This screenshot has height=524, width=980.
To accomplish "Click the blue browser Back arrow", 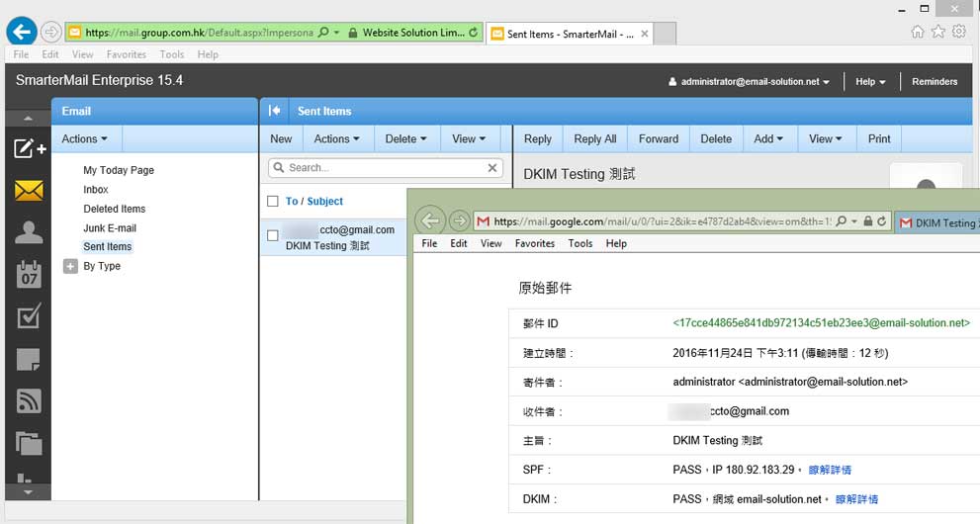I will [22, 32].
